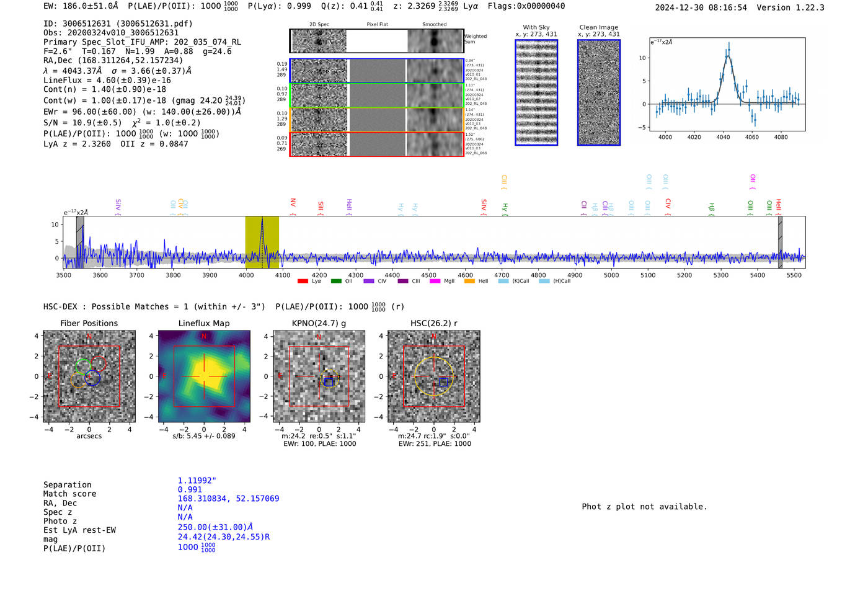Click the Est LyA rest-EW value 250.00(±31.00)Å
868x591 pixels.
[215, 527]
